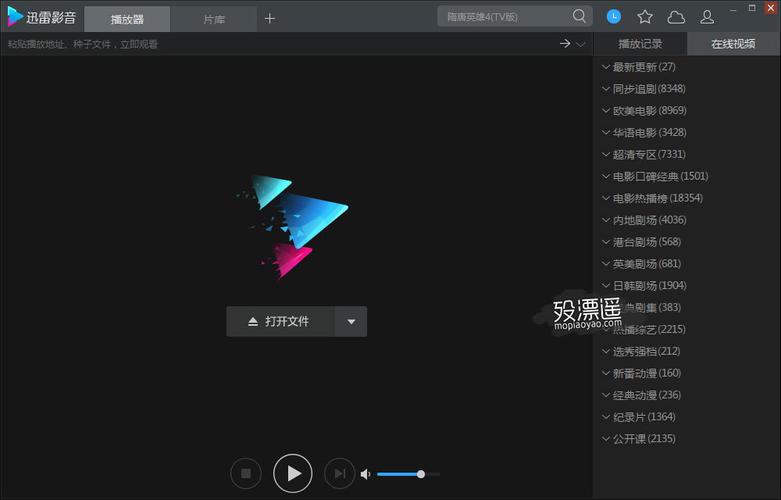Start playback with the round play button
Viewport: 781px width, 500px height.
[293, 473]
